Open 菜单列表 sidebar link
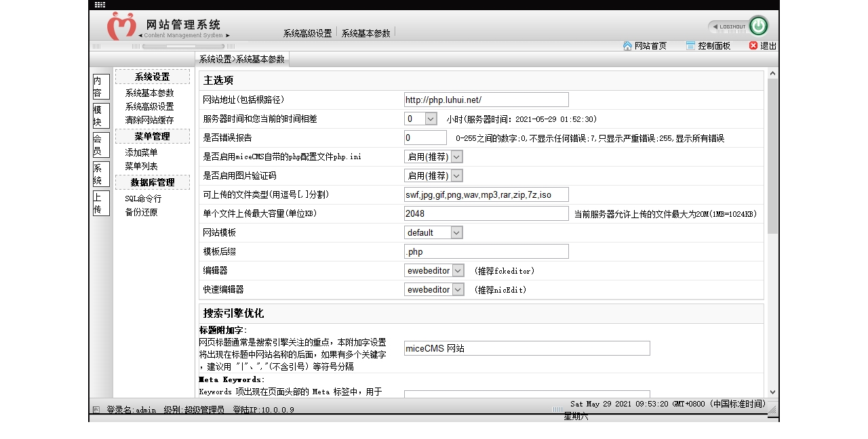 click(141, 166)
